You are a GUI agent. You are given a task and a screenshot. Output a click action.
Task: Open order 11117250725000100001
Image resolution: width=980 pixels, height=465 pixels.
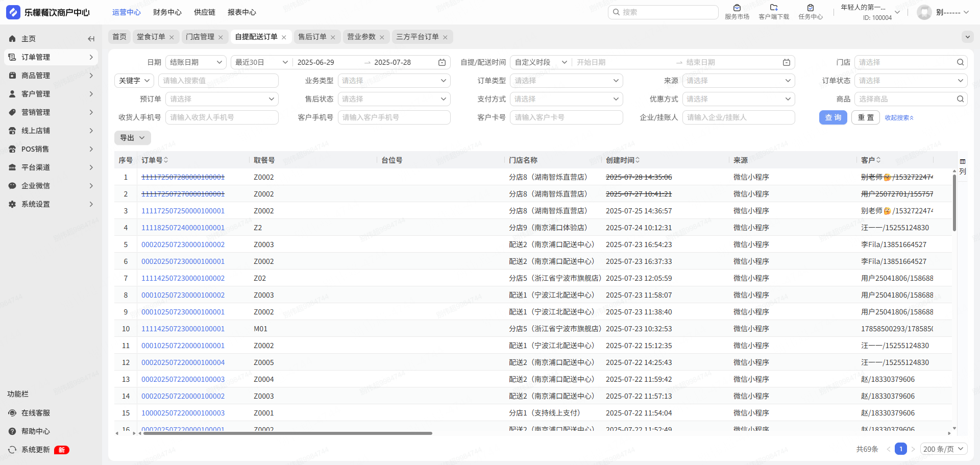click(x=183, y=211)
